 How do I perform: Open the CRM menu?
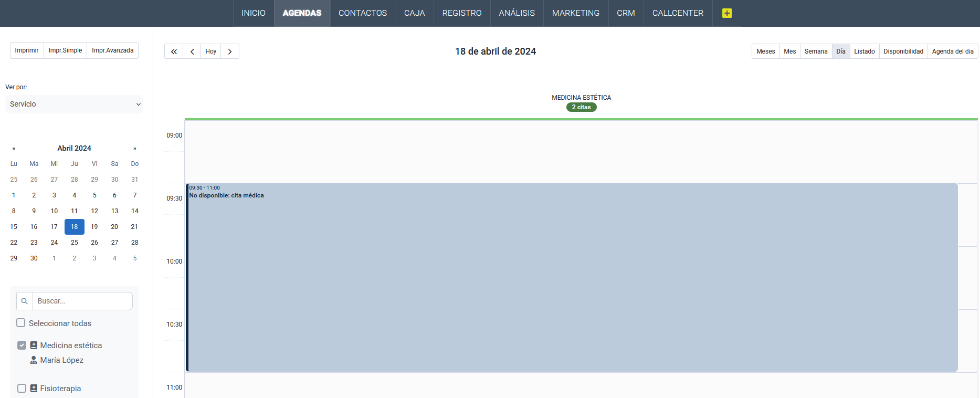tap(626, 13)
